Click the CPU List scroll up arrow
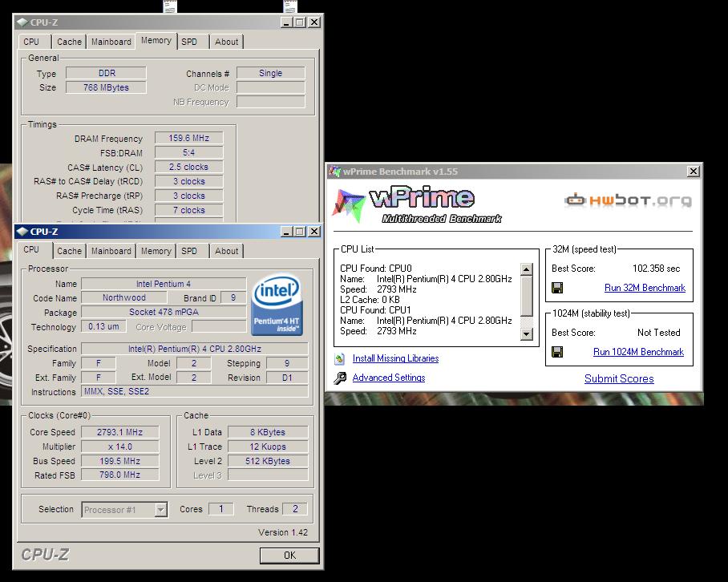The image size is (728, 582). click(527, 269)
